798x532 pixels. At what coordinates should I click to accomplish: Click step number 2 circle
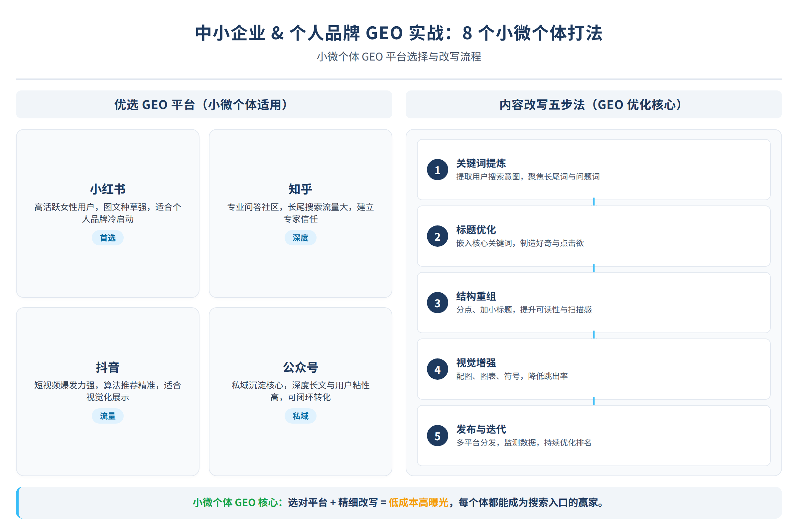[x=437, y=236]
